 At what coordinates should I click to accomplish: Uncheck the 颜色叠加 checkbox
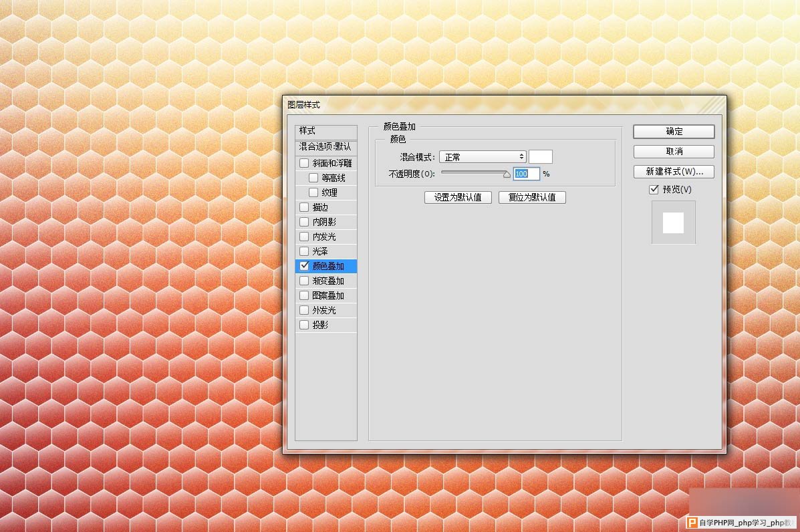pos(304,266)
